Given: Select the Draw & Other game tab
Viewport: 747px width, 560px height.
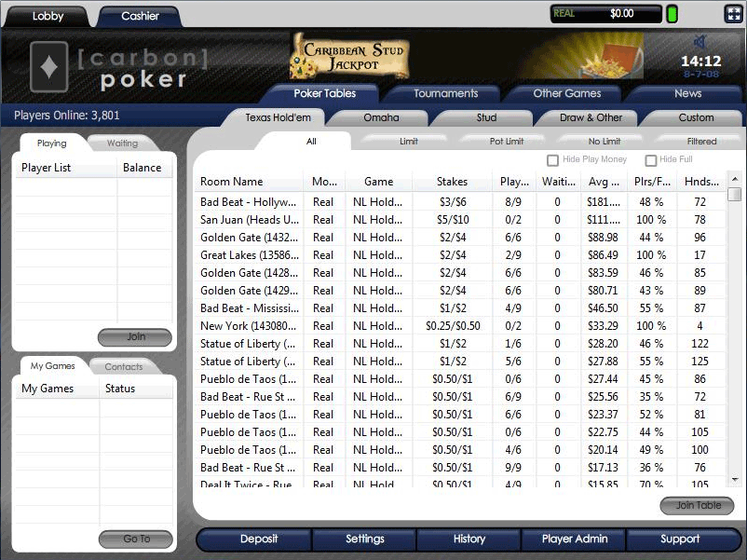Looking at the screenshot, I should 591,117.
